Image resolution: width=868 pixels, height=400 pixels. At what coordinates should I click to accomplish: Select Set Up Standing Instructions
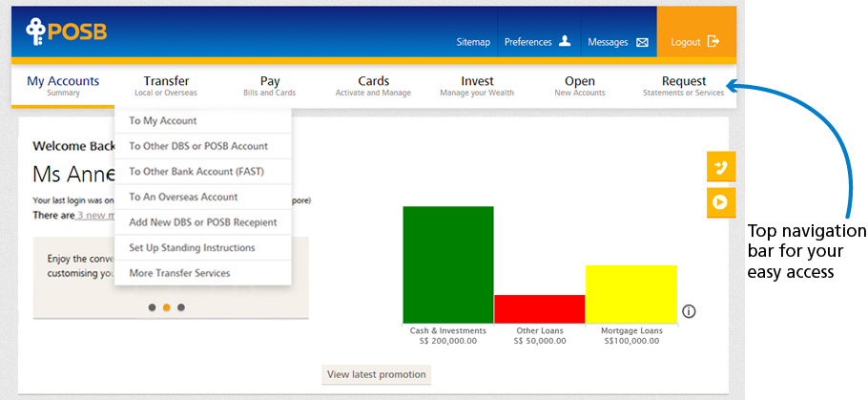(192, 247)
